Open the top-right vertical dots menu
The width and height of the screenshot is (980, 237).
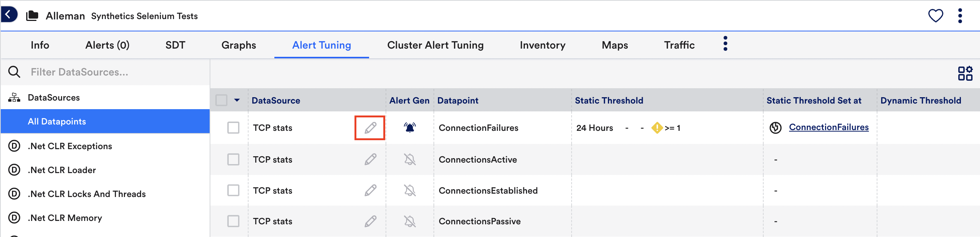pyautogui.click(x=960, y=16)
